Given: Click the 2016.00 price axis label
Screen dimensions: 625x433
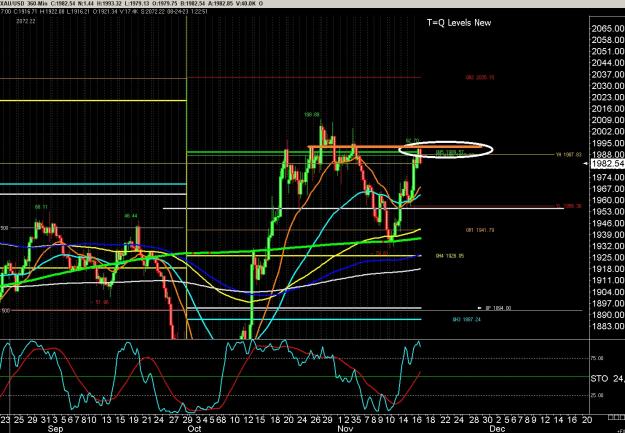Looking at the screenshot, I should (608, 109).
